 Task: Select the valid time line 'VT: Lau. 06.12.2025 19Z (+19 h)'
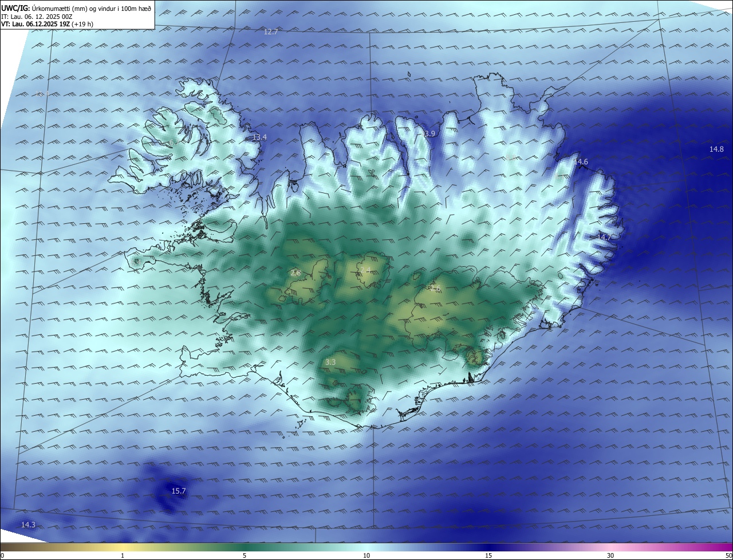pyautogui.click(x=47, y=24)
